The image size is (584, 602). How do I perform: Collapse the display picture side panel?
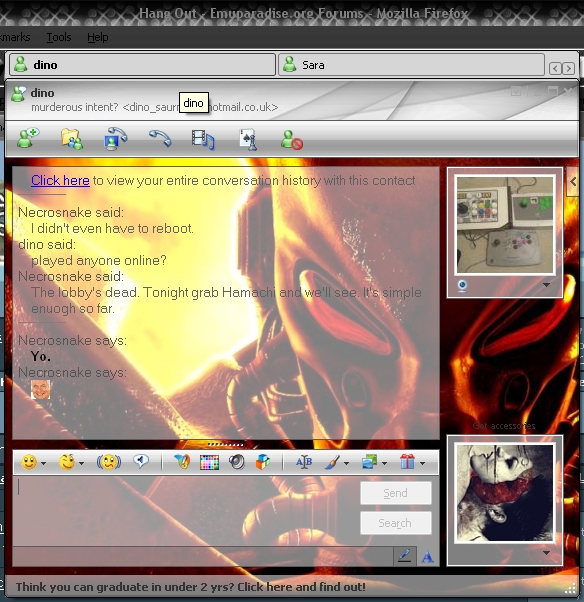(573, 182)
